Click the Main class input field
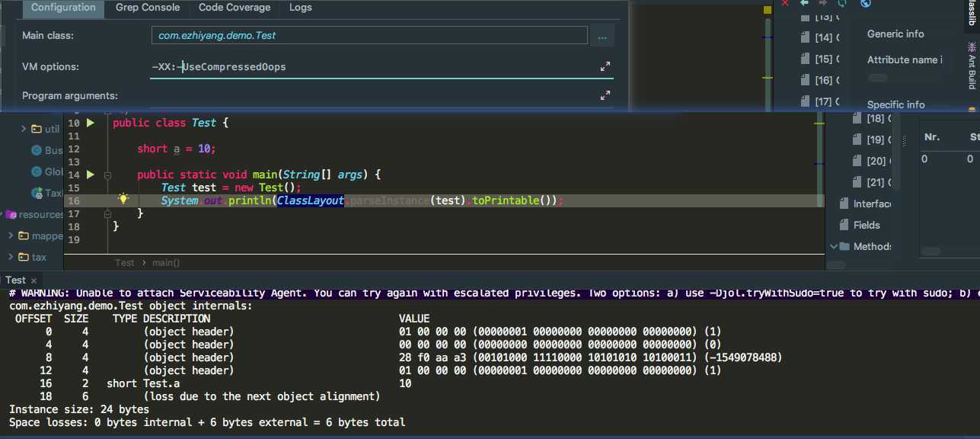 tap(369, 35)
